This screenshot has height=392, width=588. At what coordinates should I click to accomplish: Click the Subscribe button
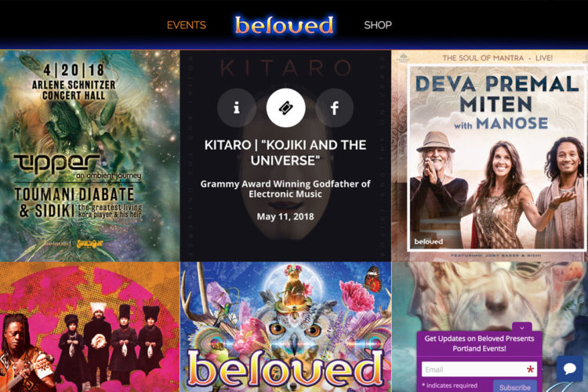coord(514,387)
